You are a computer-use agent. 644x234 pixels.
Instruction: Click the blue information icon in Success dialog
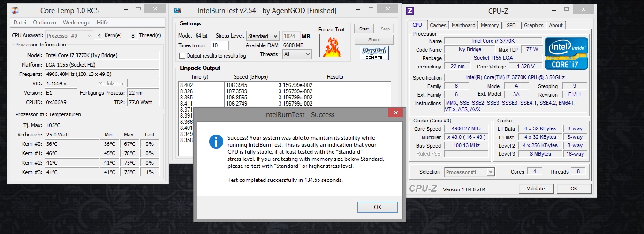coord(216,141)
